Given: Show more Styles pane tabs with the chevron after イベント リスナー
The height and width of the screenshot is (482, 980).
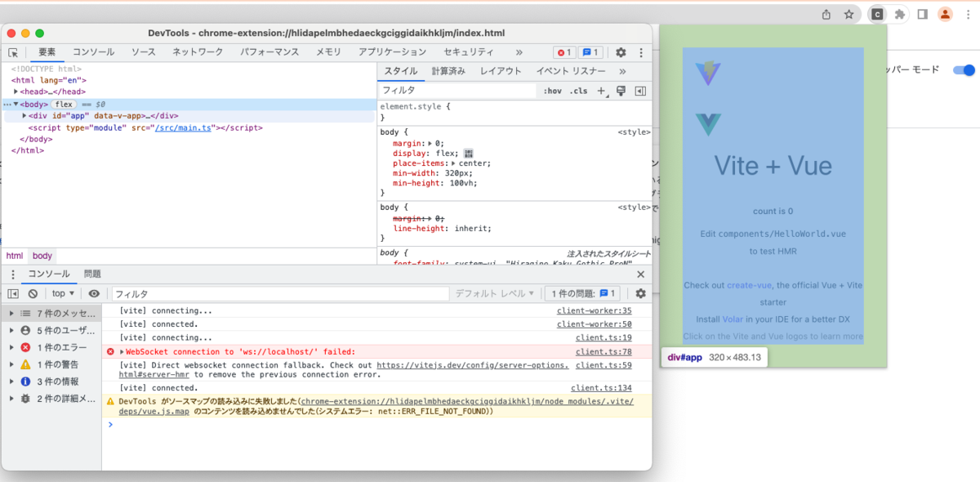Looking at the screenshot, I should pos(623,71).
